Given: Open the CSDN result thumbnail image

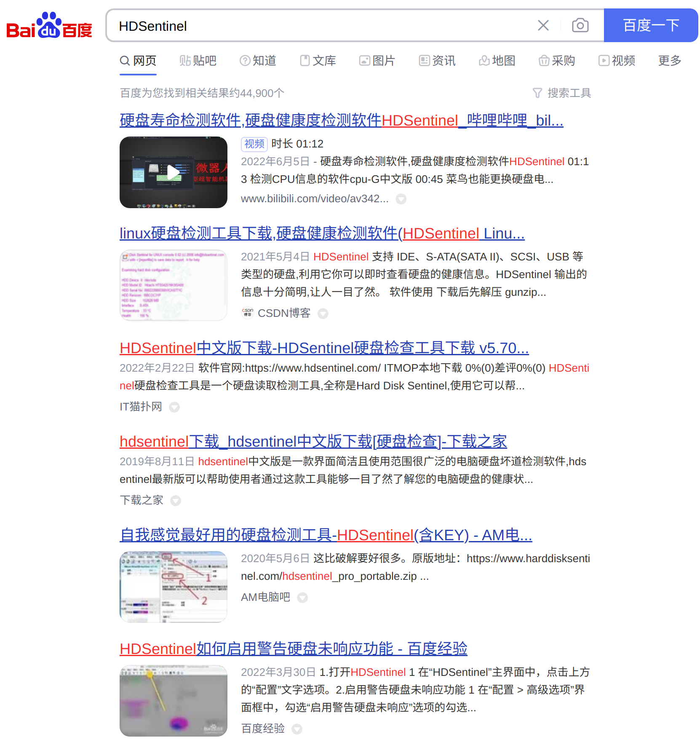Looking at the screenshot, I should [x=174, y=285].
